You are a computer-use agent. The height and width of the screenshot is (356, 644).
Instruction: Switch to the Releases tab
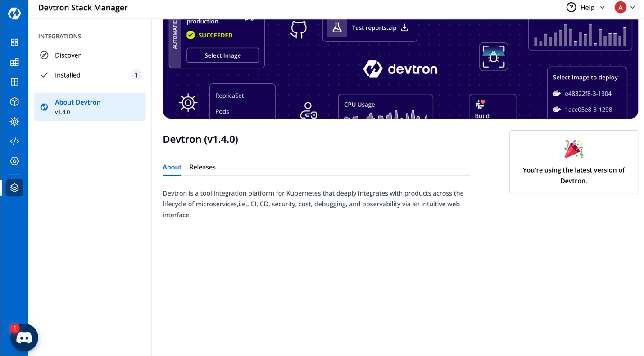pos(202,167)
